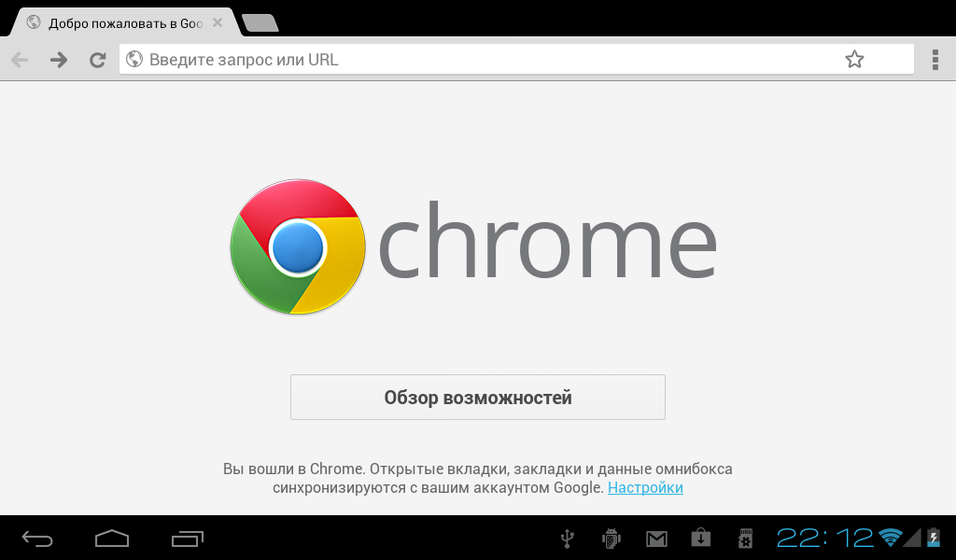956x560 pixels.
Task: Open Android recent apps button
Action: coord(187,539)
